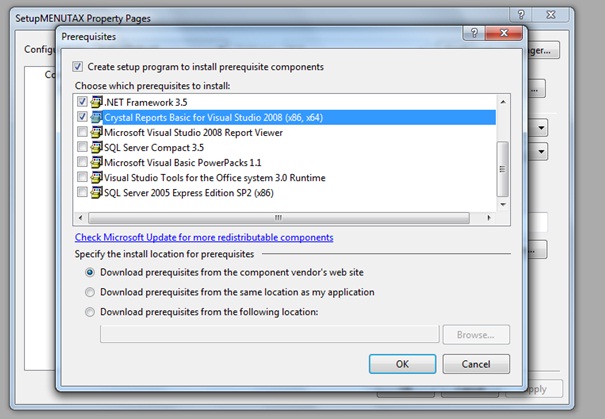Select the SQL Server Compact 3.5 text
Screen dimensions: 605x419
pyautogui.click(x=154, y=148)
